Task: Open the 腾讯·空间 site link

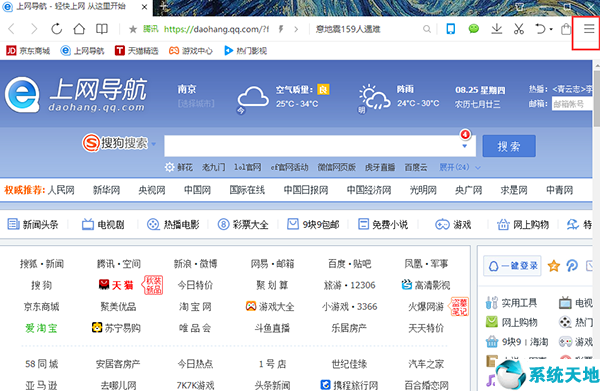Action: coord(119,264)
